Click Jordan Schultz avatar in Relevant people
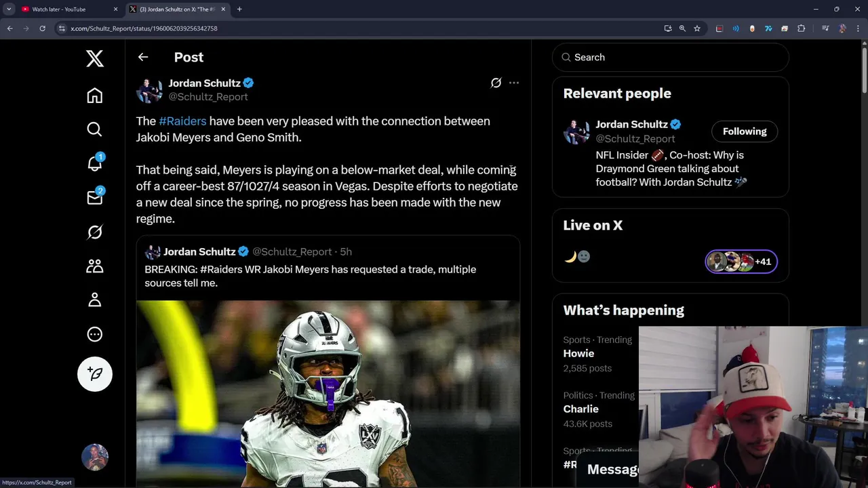Viewport: 868px width, 488px height. pos(576,131)
